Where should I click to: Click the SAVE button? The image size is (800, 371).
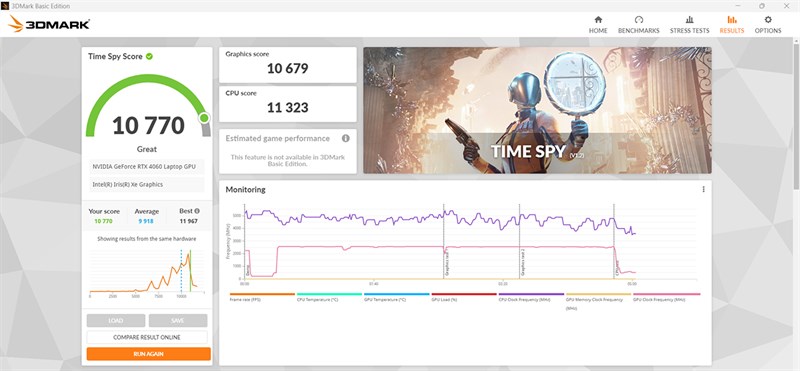point(178,320)
